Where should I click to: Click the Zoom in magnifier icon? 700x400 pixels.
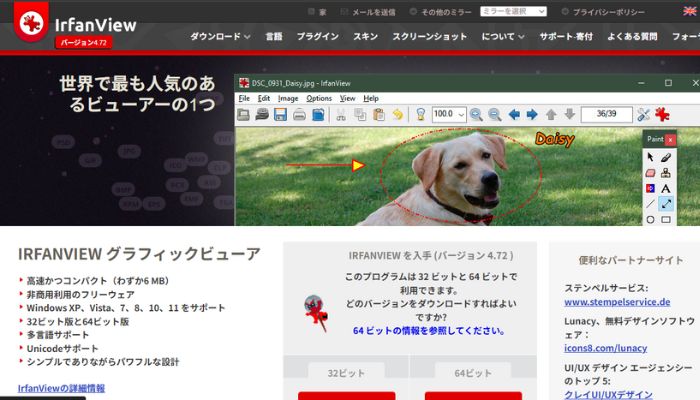click(x=476, y=115)
